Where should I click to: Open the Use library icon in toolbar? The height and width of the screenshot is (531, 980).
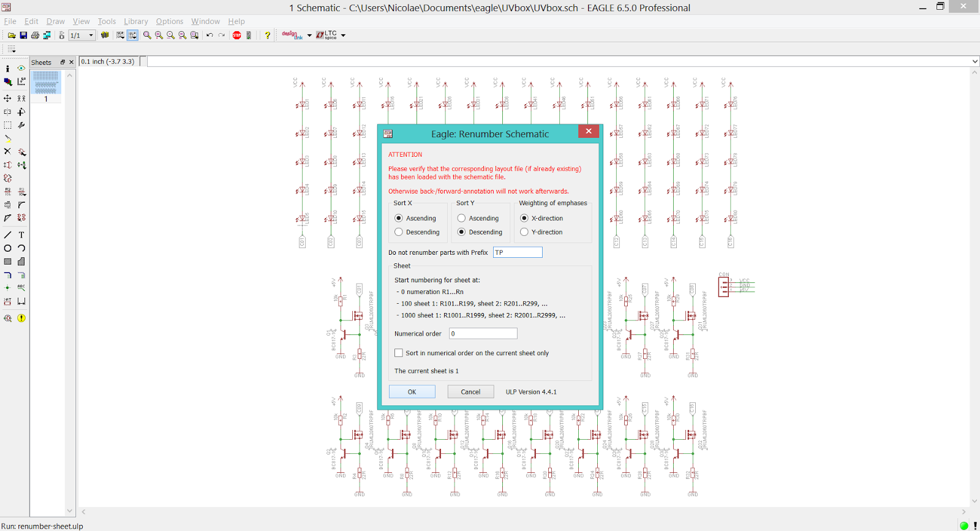tap(105, 36)
